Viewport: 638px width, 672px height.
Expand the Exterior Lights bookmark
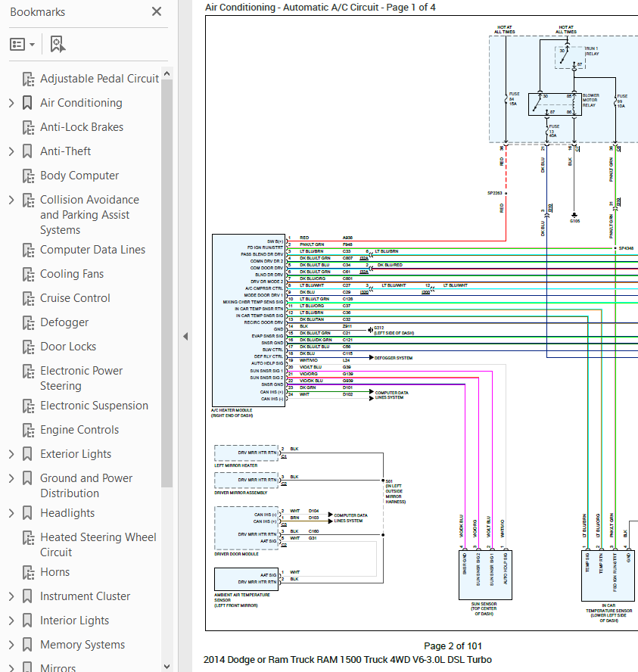11,454
